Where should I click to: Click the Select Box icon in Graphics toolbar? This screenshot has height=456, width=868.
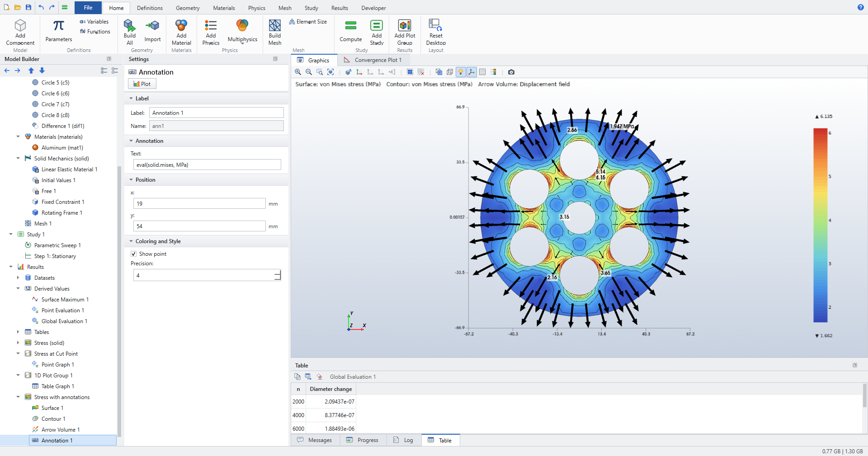pyautogui.click(x=410, y=72)
